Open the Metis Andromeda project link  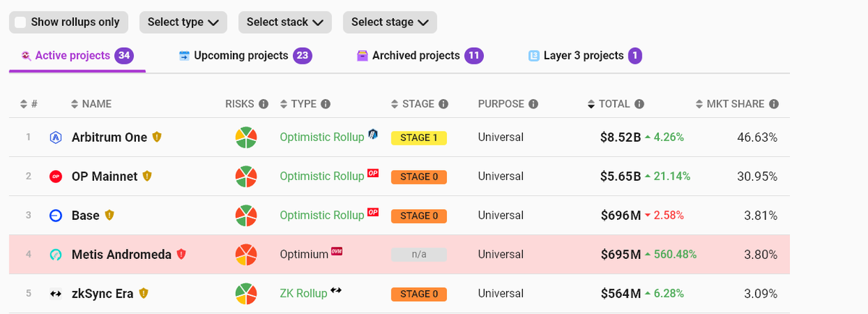(122, 255)
